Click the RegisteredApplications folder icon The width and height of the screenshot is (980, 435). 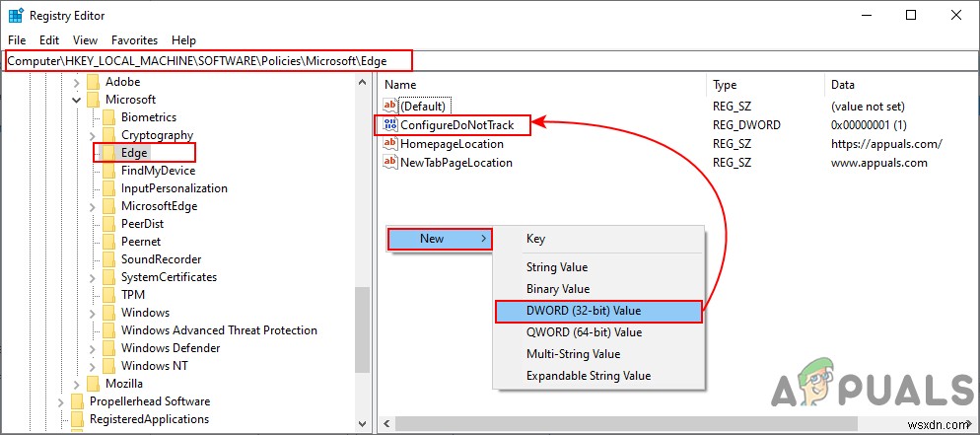[x=78, y=419]
